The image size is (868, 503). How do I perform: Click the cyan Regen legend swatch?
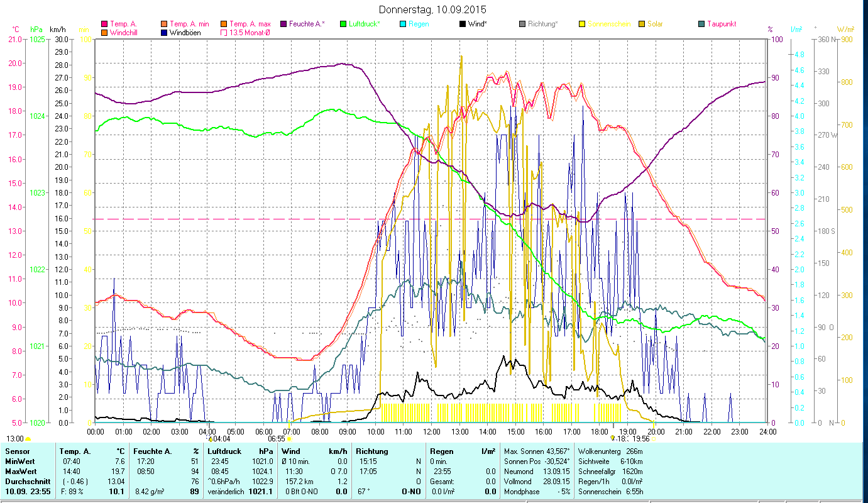tap(403, 24)
